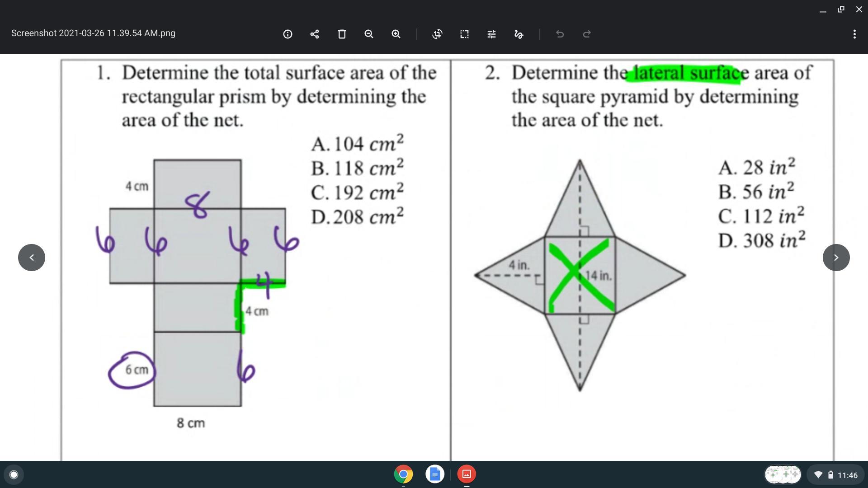Select the crop and rotate tool
Viewport: 868px width, 488px height.
[x=437, y=34]
